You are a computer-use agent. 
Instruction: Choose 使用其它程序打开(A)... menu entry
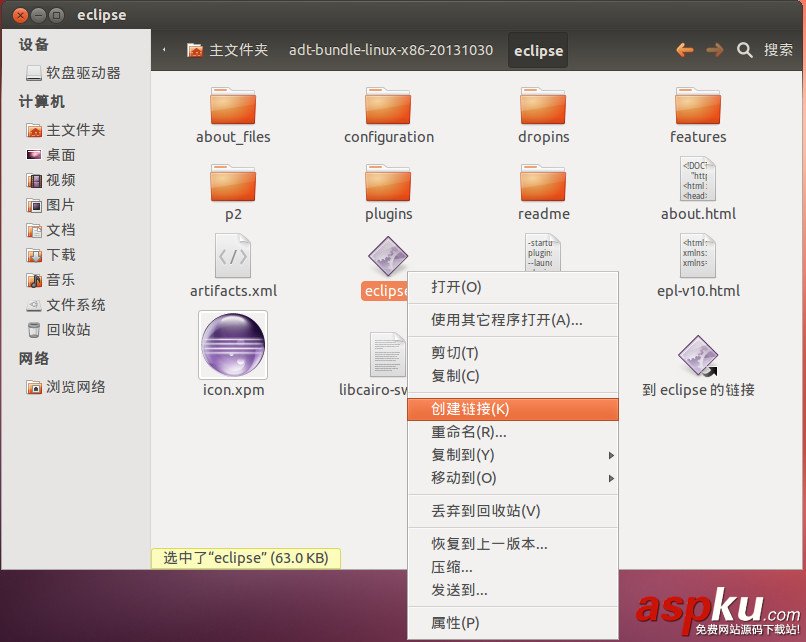[513, 320]
